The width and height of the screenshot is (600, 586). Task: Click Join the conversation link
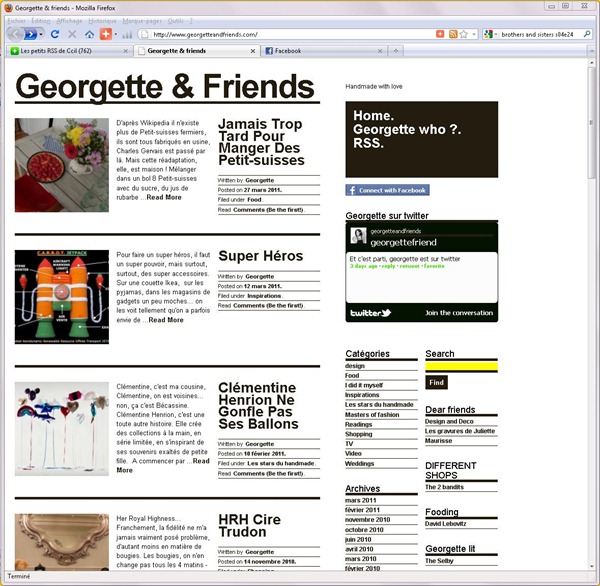[459, 313]
